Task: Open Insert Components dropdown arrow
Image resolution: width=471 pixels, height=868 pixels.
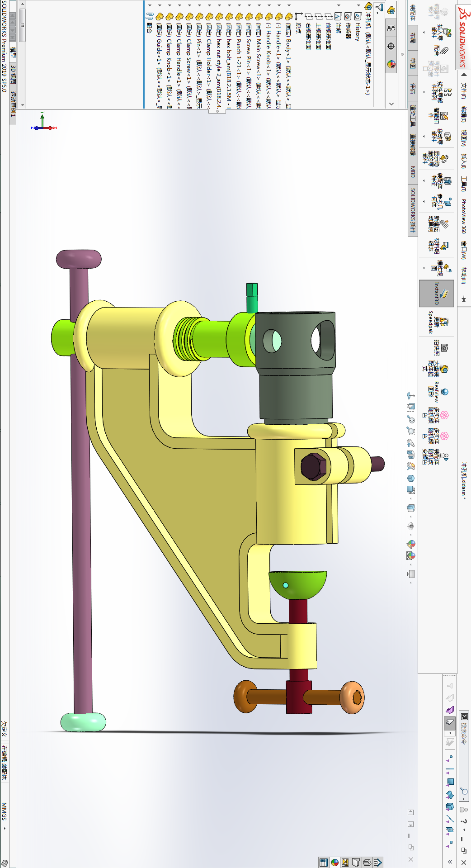Action: (x=424, y=33)
